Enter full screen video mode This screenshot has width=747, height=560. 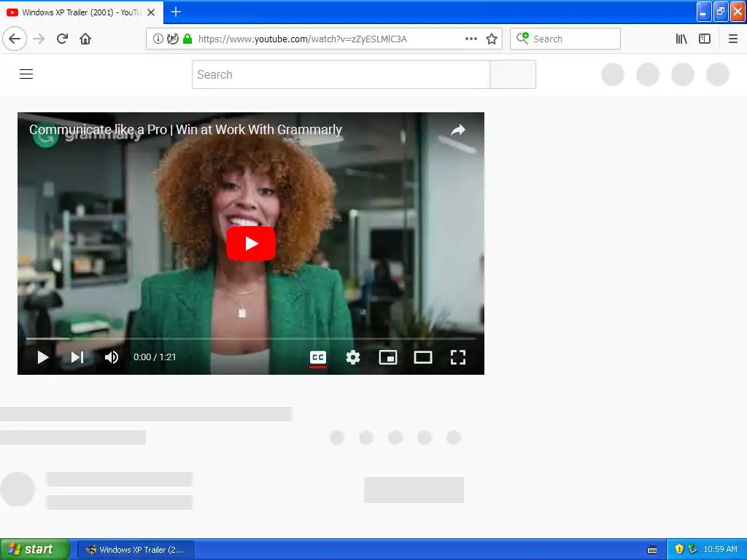[x=458, y=357]
